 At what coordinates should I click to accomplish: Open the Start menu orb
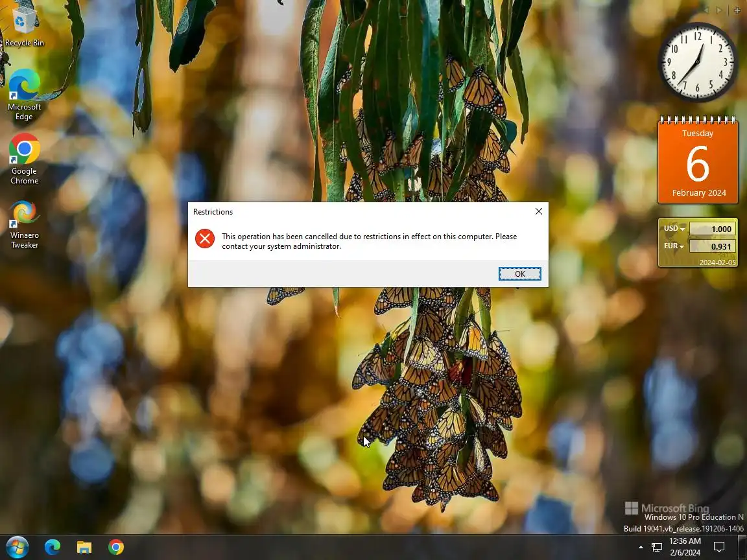(17, 547)
